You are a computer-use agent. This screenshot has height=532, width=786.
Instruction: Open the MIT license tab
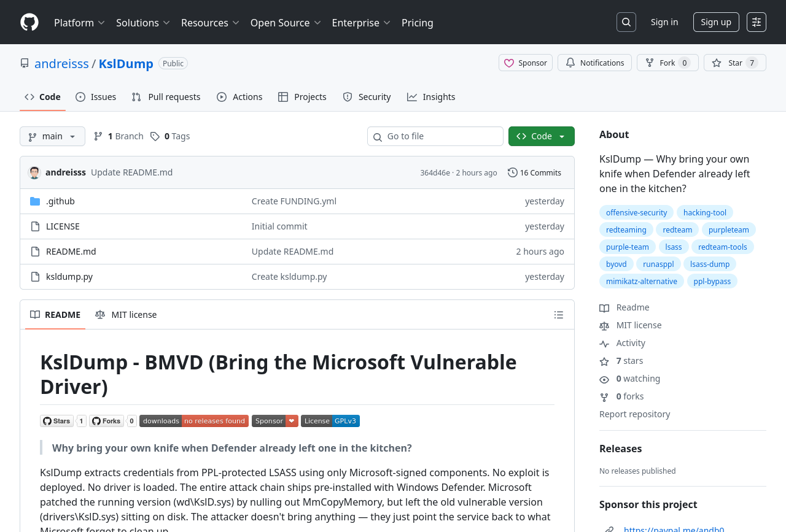click(126, 315)
